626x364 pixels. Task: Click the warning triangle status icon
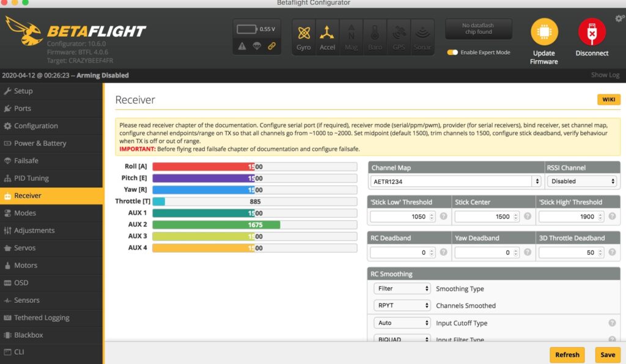tap(242, 46)
